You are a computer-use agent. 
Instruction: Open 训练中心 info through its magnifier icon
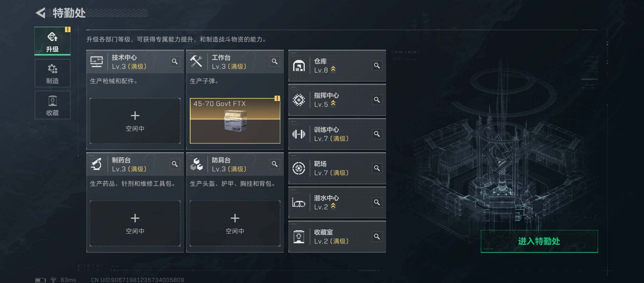(x=377, y=134)
